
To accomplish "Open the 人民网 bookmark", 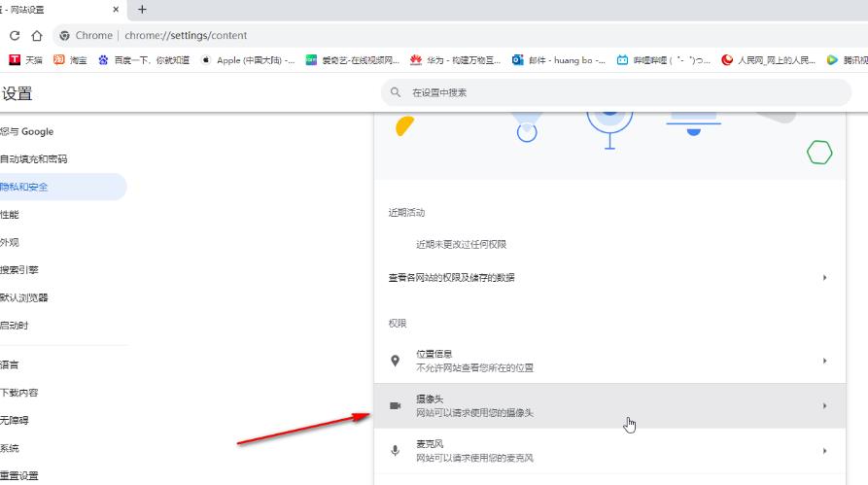I will 768,60.
